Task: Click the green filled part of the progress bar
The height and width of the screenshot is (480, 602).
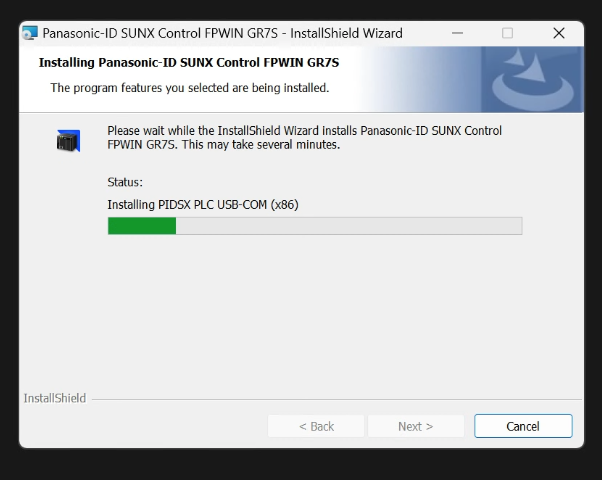Action: pyautogui.click(x=142, y=226)
